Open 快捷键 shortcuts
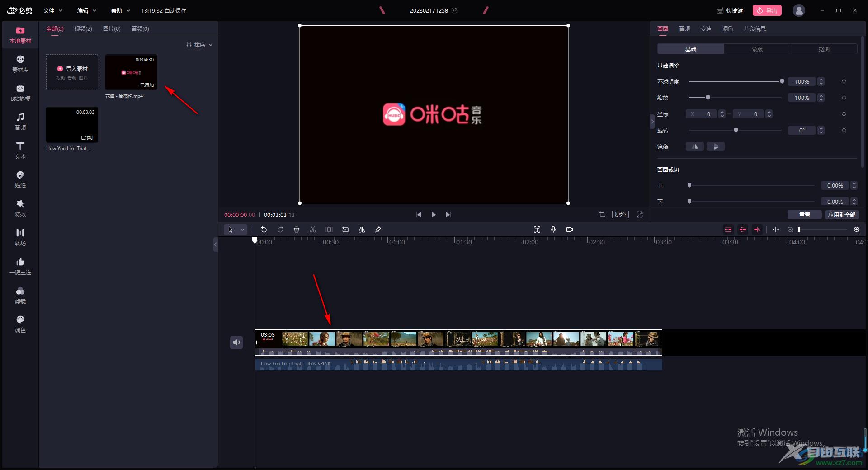The height and width of the screenshot is (470, 868). pos(730,10)
